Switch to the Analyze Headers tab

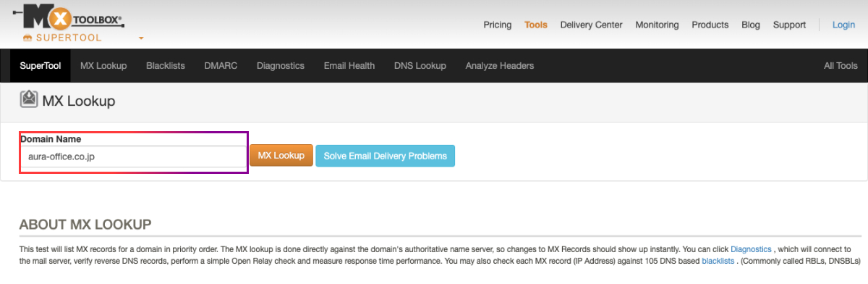[500, 65]
